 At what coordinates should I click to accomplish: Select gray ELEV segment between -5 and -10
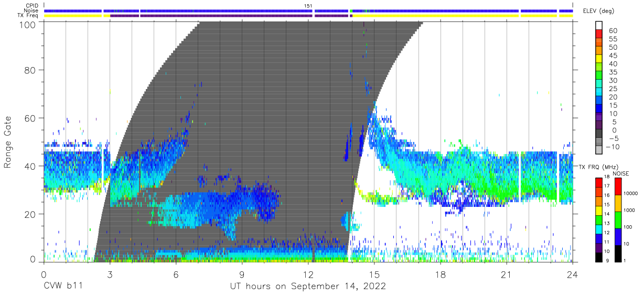[599, 142]
